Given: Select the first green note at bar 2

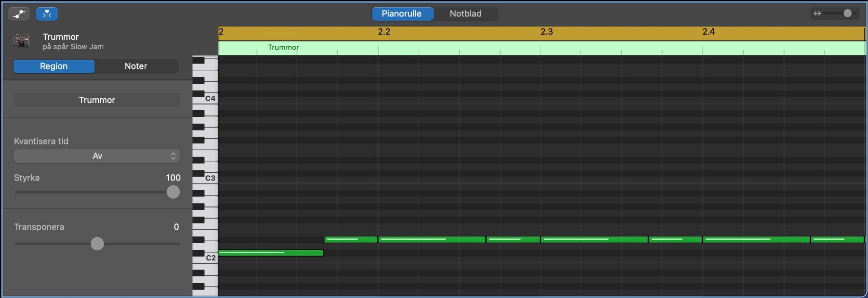Looking at the screenshot, I should point(271,253).
